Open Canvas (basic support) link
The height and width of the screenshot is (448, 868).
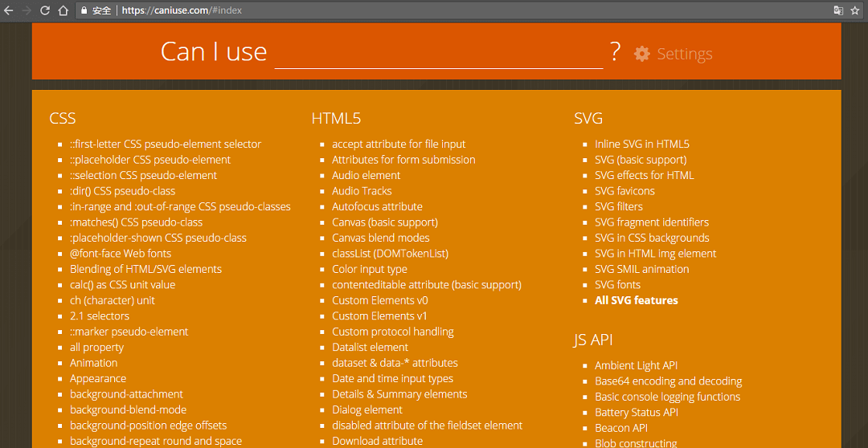point(384,222)
